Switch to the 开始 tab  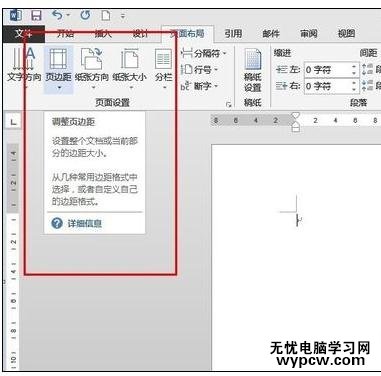(x=66, y=34)
